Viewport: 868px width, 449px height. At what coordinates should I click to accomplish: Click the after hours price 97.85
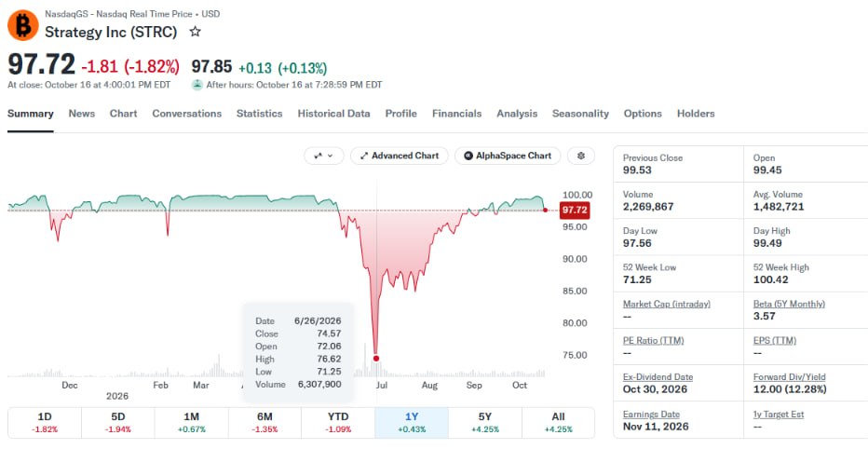click(x=211, y=67)
